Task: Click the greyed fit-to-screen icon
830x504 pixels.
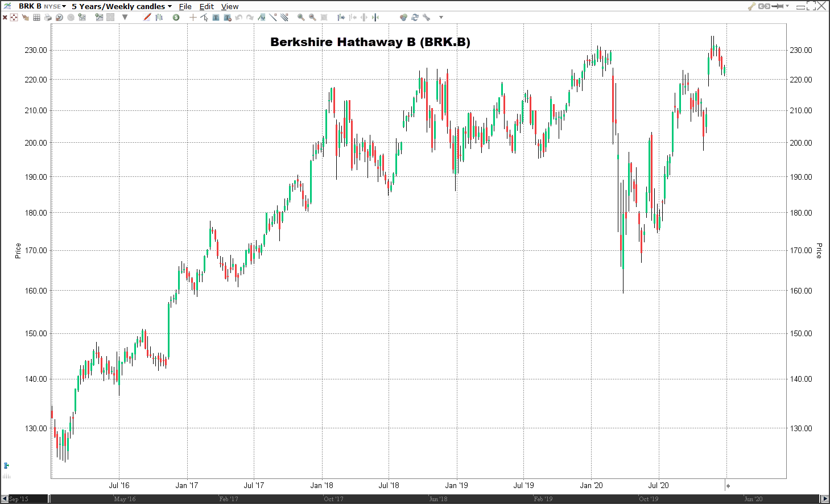Action: (324, 18)
